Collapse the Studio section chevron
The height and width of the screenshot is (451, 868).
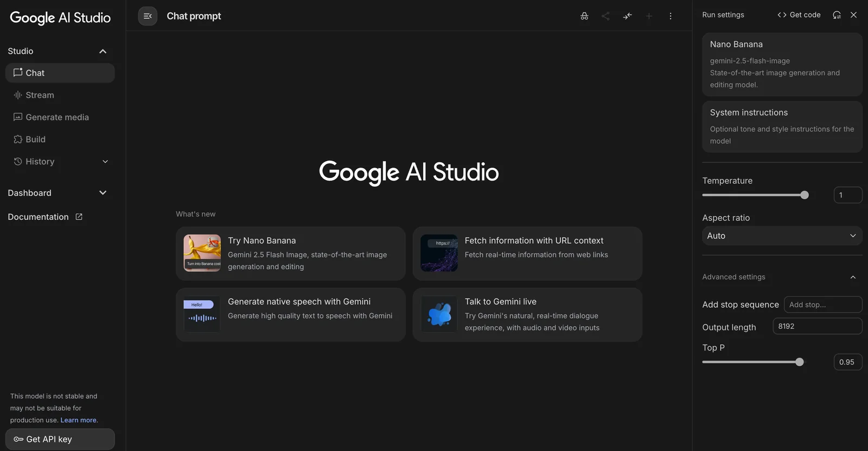click(103, 51)
